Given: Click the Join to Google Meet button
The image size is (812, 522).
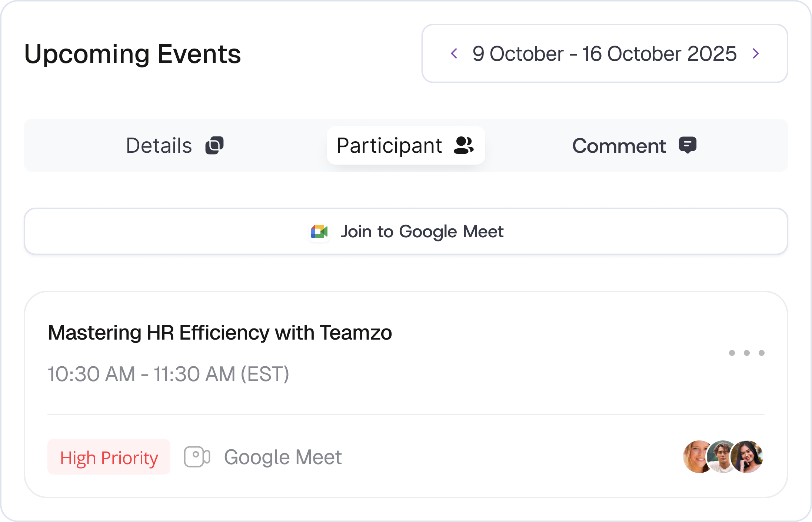Looking at the screenshot, I should coord(406,231).
